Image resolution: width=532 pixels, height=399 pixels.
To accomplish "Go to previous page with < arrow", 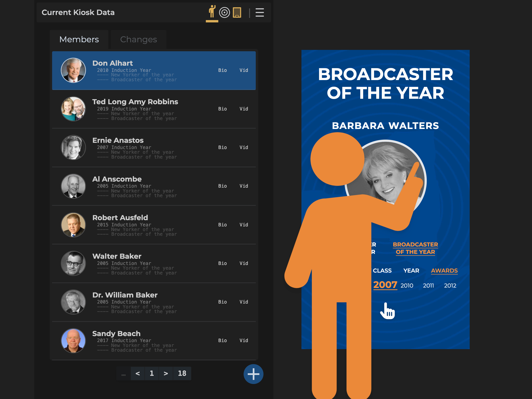I will [137, 373].
